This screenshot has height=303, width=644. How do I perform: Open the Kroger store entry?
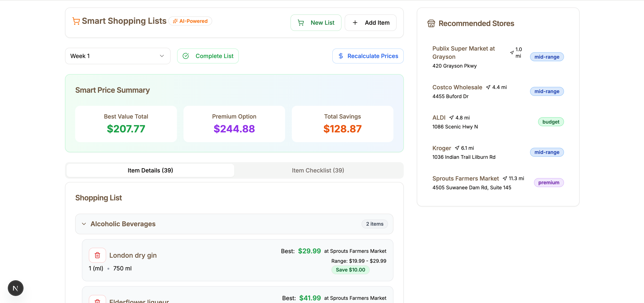[x=442, y=148]
